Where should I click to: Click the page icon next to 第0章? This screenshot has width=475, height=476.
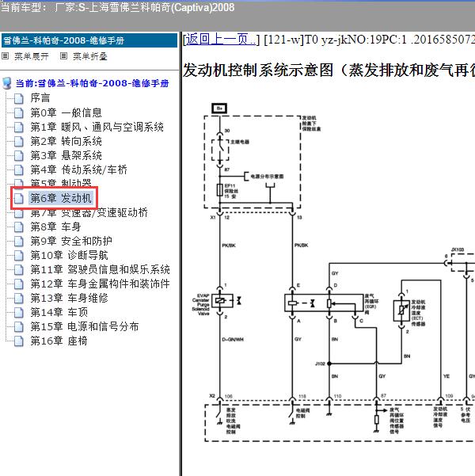coord(19,113)
